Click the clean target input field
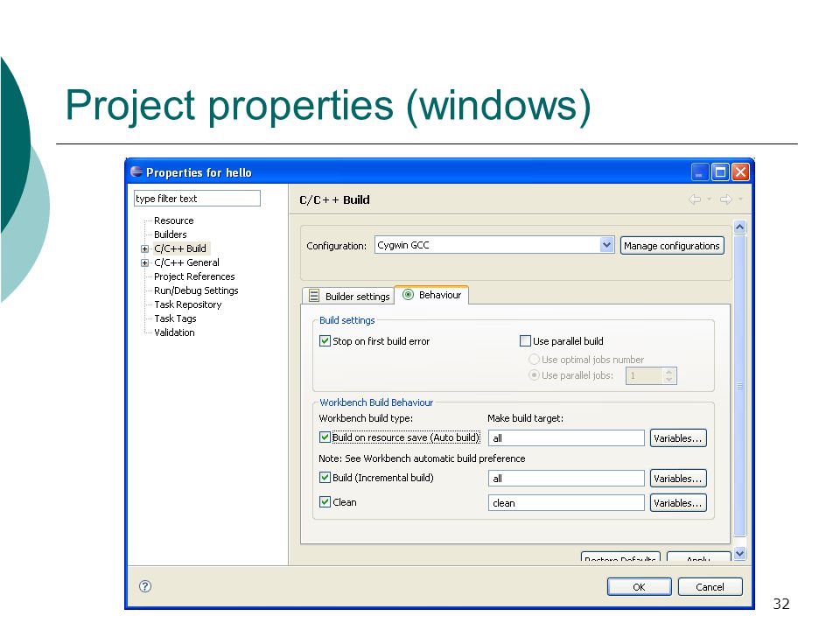 click(566, 502)
